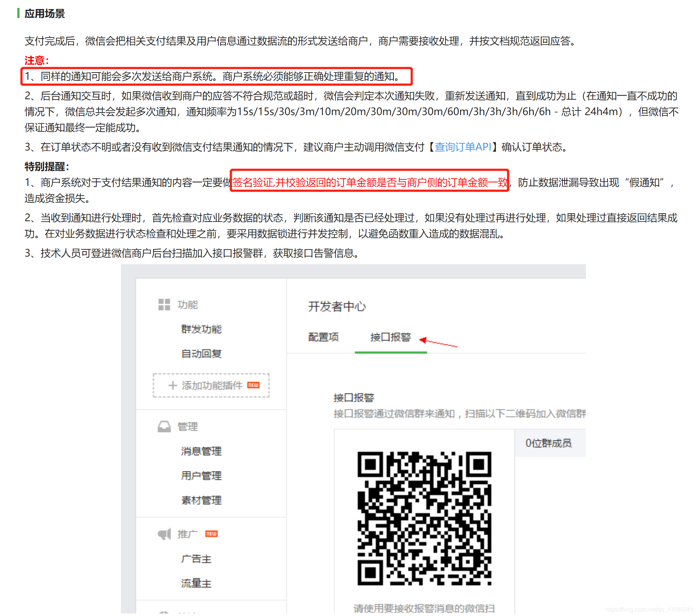Screen dimensions: 696x616
Task: Select the 接口报警 tab
Action: tap(390, 337)
